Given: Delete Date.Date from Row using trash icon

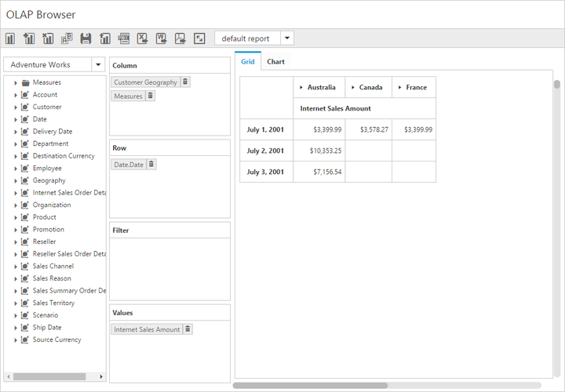Looking at the screenshot, I should click(x=151, y=165).
